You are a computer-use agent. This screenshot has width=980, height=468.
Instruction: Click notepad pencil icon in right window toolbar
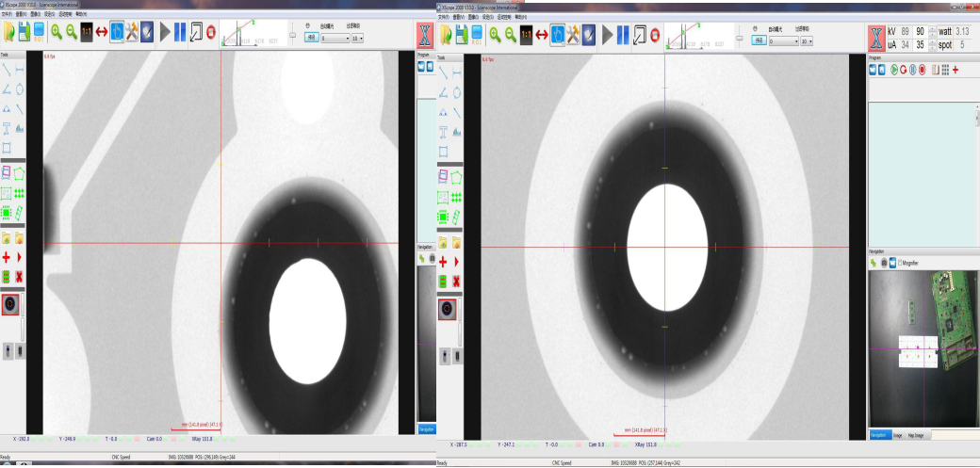(x=588, y=34)
